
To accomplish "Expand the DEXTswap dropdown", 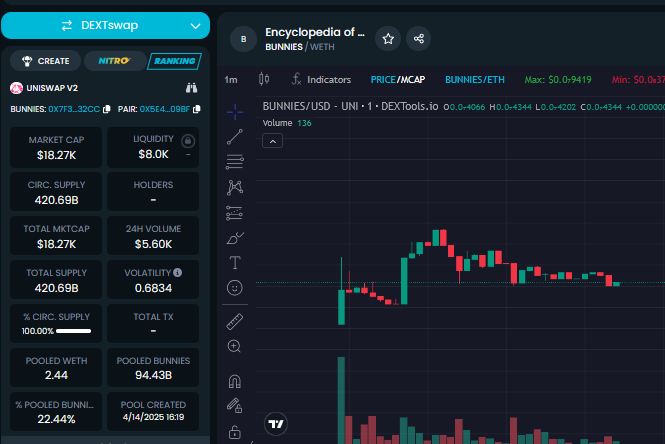I will [x=195, y=26].
